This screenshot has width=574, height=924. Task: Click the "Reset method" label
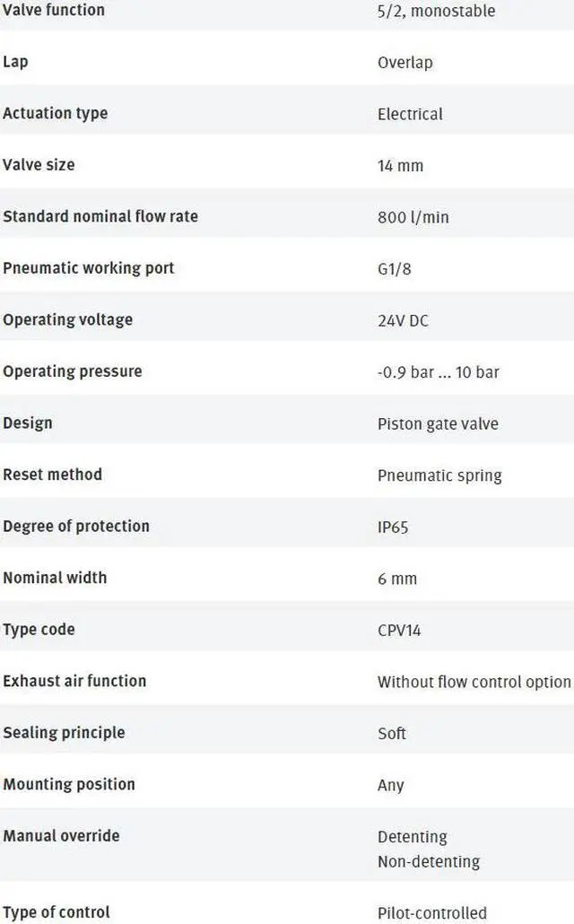coord(52,475)
